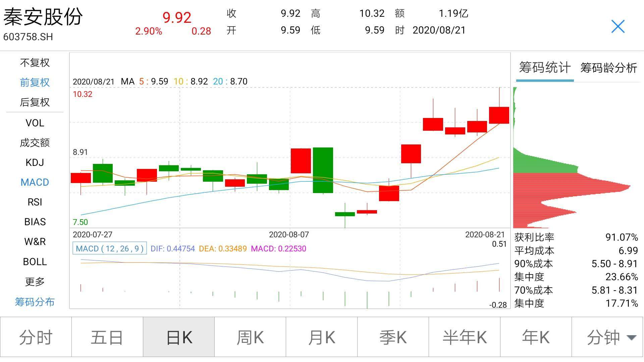Click the last red candlestick on 2020-08-21

(499, 115)
